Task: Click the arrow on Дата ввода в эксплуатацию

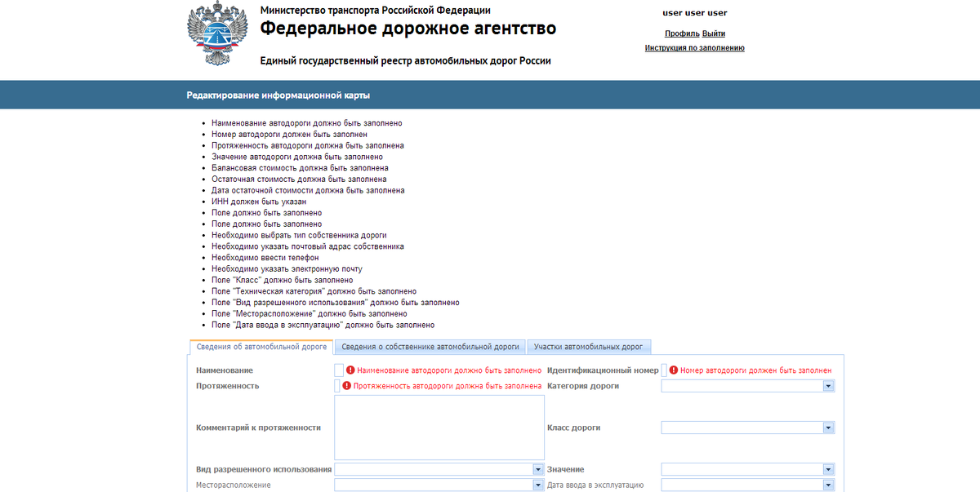Action: [x=827, y=484]
